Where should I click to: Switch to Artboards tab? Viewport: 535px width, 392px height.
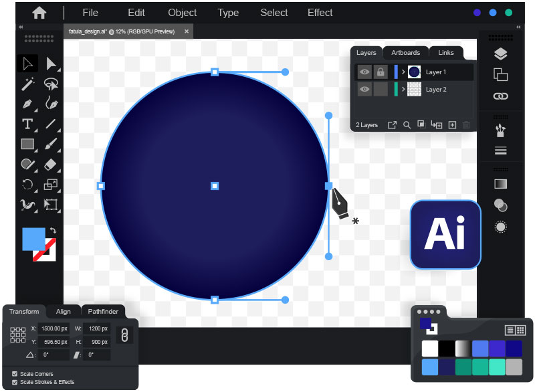pyautogui.click(x=406, y=53)
